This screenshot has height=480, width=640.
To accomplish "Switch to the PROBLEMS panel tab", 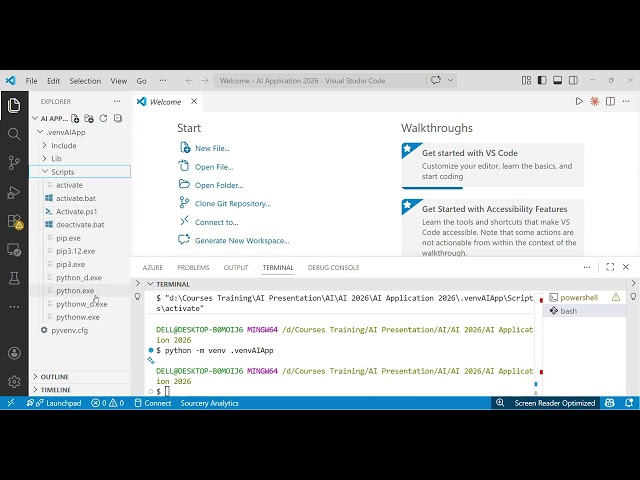I will (193, 268).
